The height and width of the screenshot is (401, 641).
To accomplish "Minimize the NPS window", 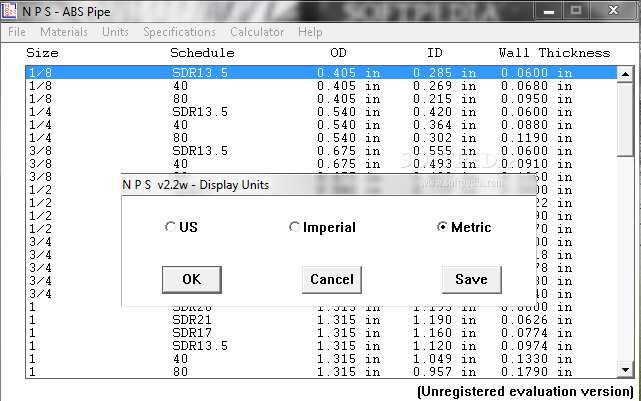I will coord(549,10).
